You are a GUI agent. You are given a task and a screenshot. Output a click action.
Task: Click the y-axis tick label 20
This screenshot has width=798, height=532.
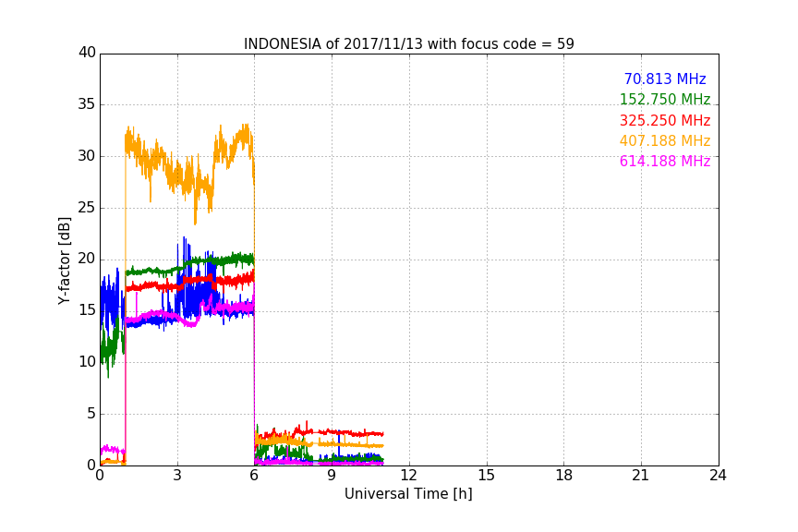pos(87,259)
